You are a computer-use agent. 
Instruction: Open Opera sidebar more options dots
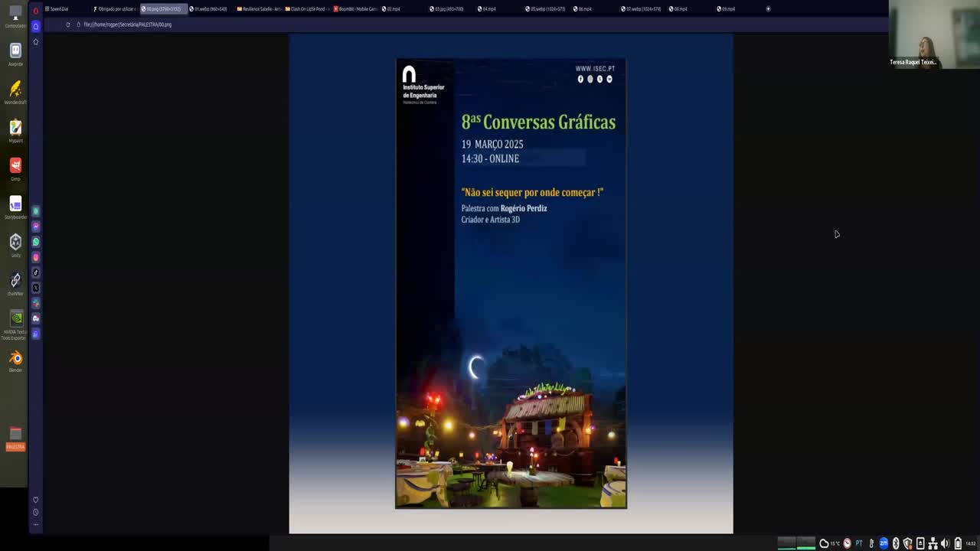35,524
